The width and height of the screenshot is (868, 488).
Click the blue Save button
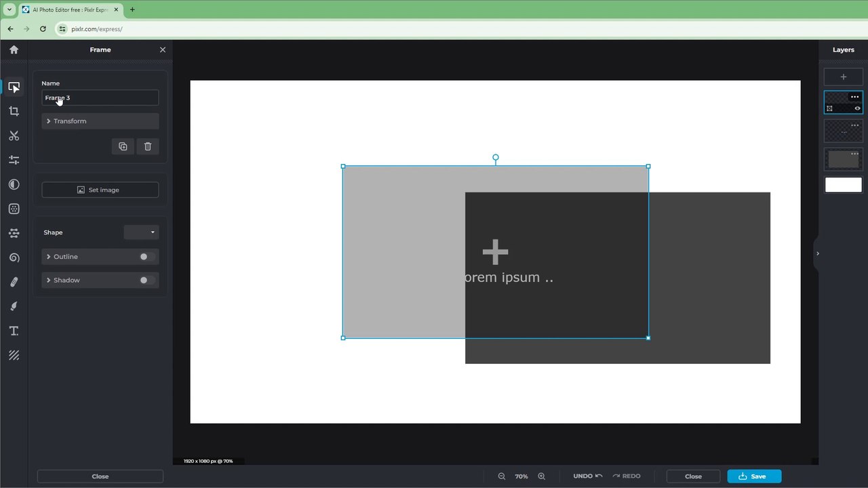(754, 476)
